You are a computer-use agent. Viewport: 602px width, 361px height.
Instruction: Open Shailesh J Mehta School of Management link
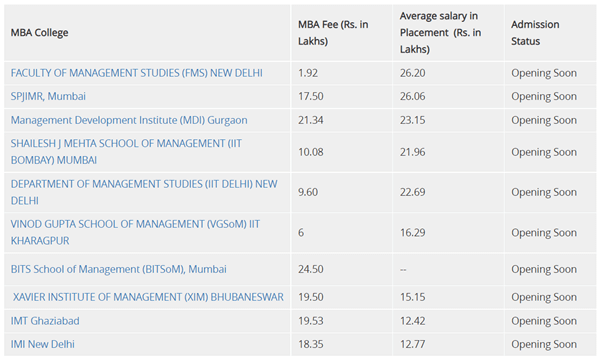click(126, 152)
